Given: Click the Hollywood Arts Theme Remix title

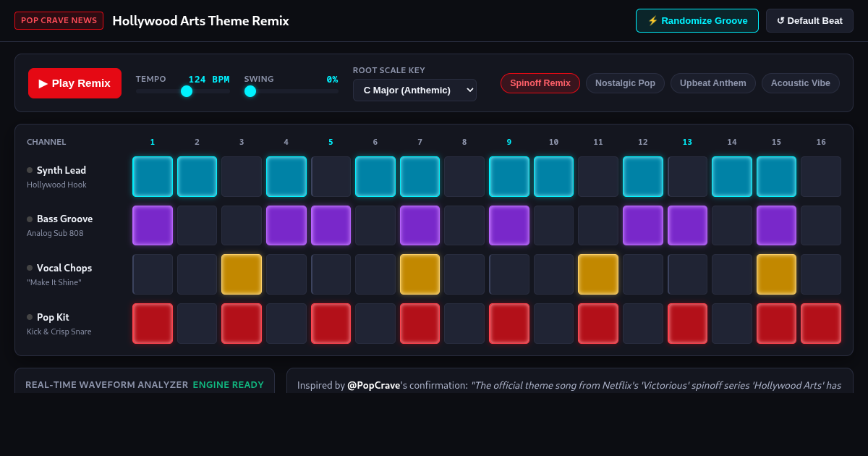Looking at the screenshot, I should (x=200, y=21).
